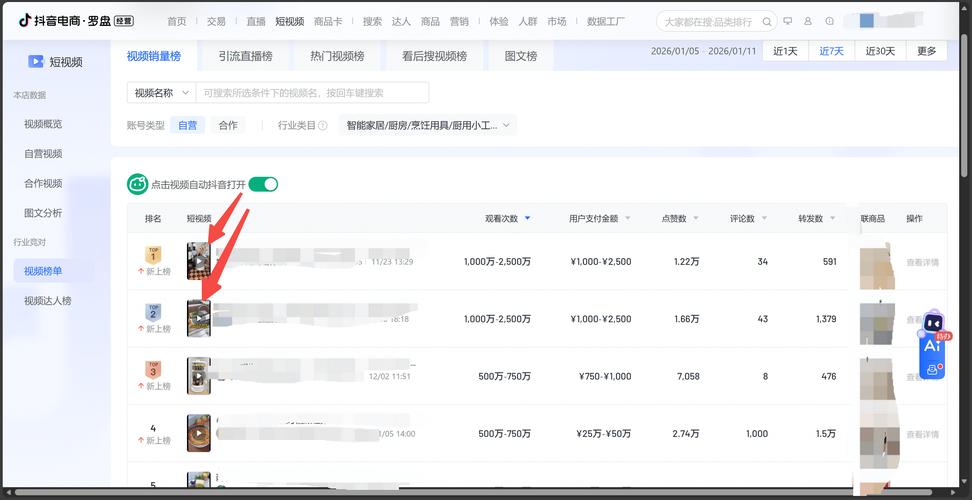Select the 近1天 date range
This screenshot has width=972, height=500.
(785, 51)
